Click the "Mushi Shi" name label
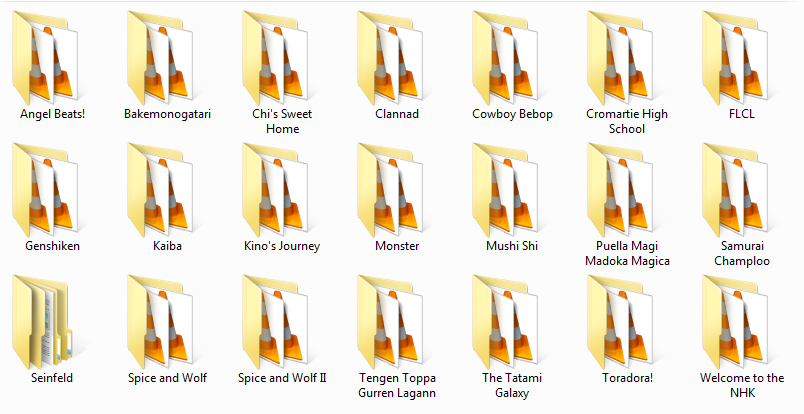Image resolution: width=804 pixels, height=414 pixels. click(512, 246)
